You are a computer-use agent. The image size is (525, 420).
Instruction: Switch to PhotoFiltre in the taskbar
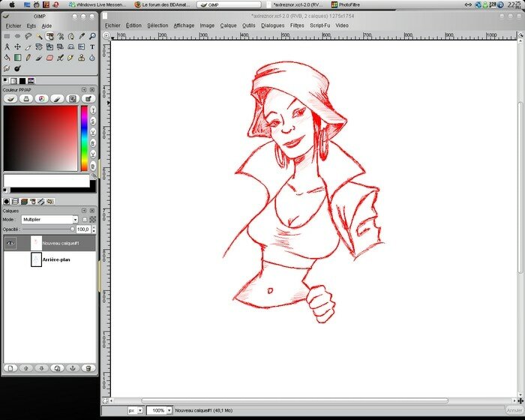(346, 4)
